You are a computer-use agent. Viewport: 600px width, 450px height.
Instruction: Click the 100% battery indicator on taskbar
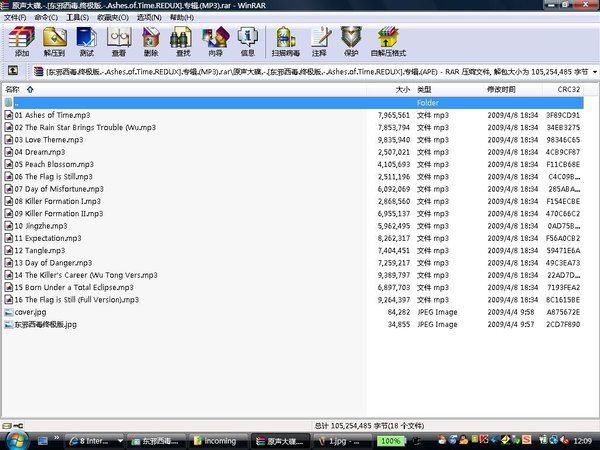tap(390, 441)
